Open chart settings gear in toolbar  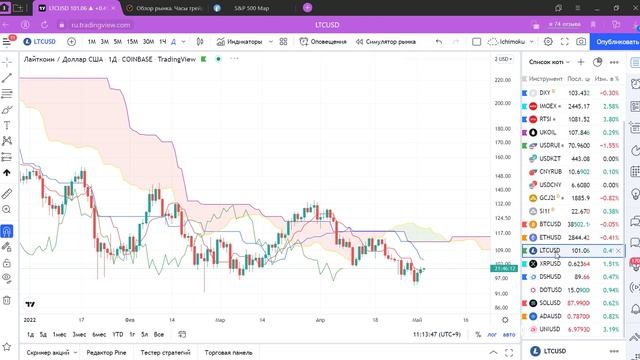pos(548,42)
